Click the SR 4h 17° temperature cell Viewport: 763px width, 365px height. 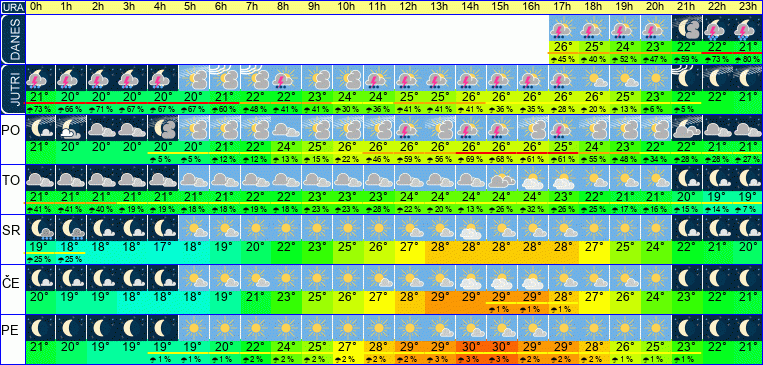pos(163,247)
